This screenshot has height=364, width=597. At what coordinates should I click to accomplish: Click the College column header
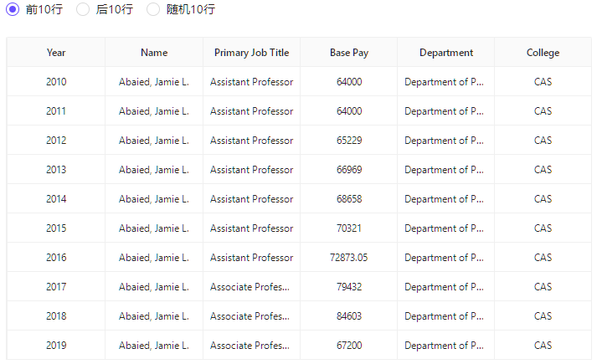[543, 53]
